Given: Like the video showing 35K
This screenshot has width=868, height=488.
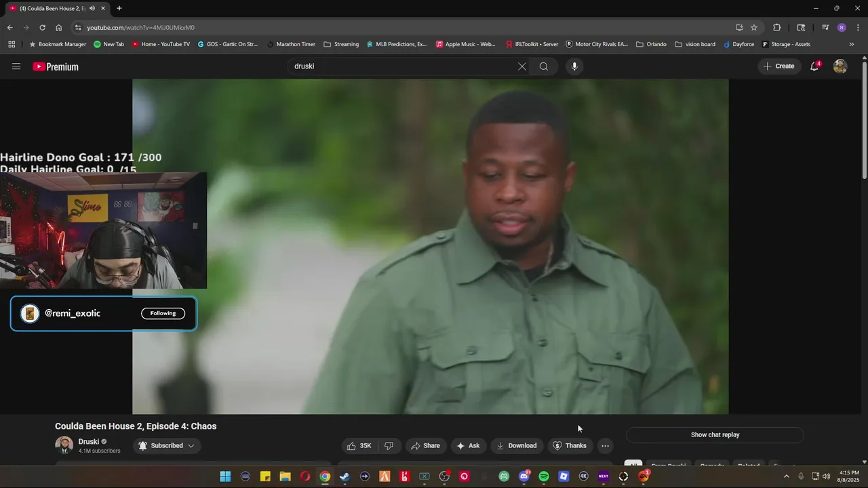Looking at the screenshot, I should [x=360, y=445].
